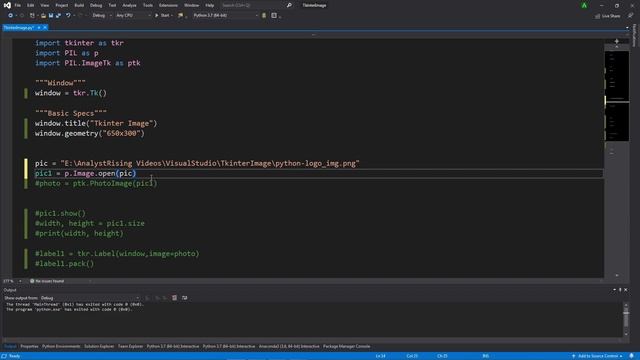This screenshot has width=640, height=360.
Task: Open the File menu
Action: pyautogui.click(x=18, y=5)
